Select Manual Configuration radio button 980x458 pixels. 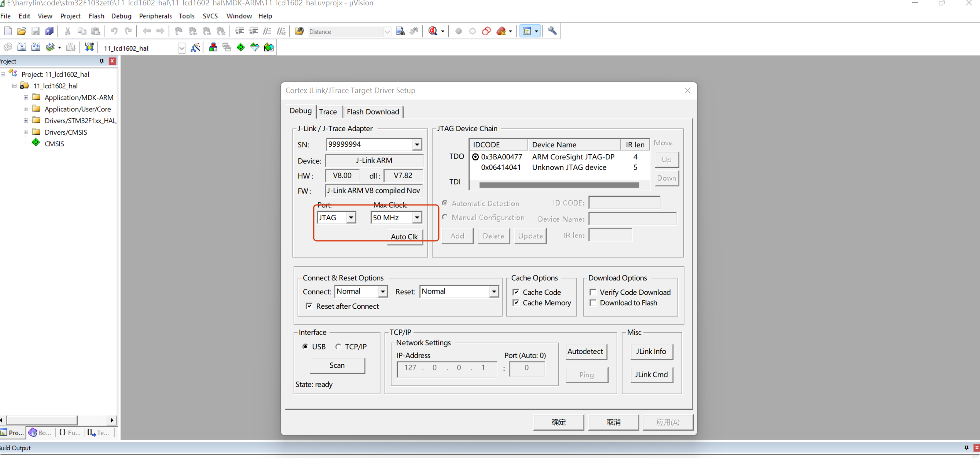[445, 217]
